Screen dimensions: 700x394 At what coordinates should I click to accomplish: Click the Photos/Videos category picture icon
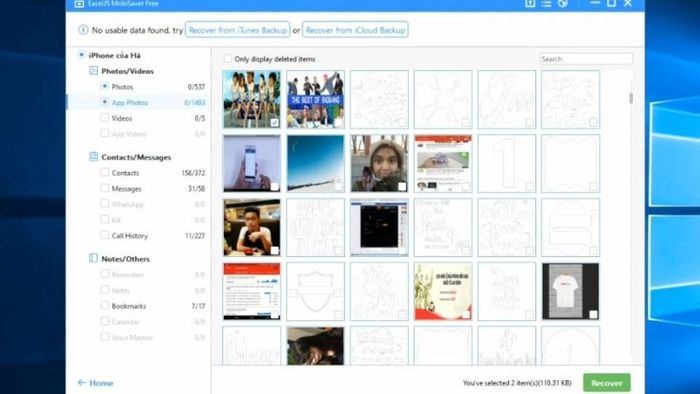(93, 71)
